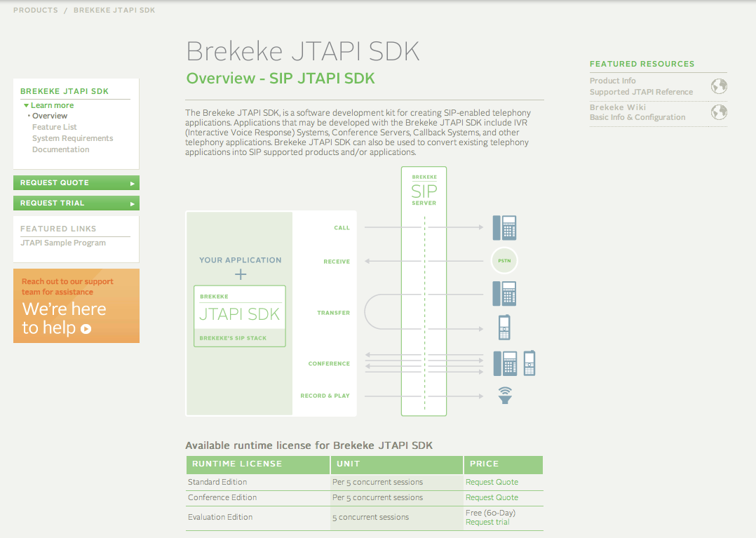Image resolution: width=756 pixels, height=538 pixels.
Task: Click the BREKEKE JTAPI SDK sidebar heading
Action: click(x=65, y=91)
